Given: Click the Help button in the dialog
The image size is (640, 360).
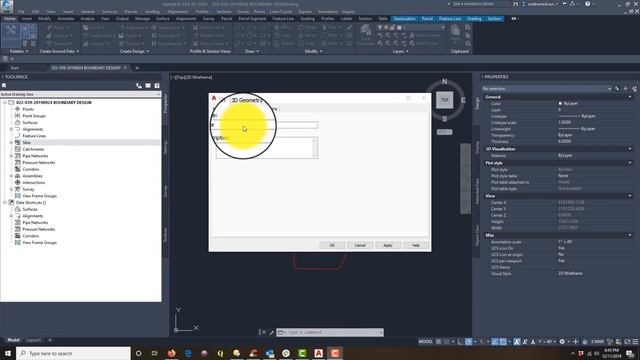Looking at the screenshot, I should click(x=416, y=245).
